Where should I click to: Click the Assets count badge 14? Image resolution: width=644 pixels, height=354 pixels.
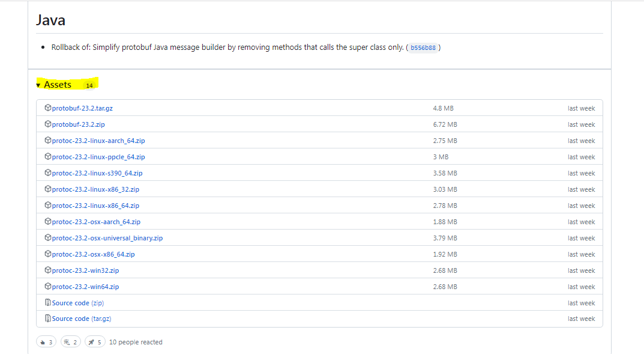(89, 85)
